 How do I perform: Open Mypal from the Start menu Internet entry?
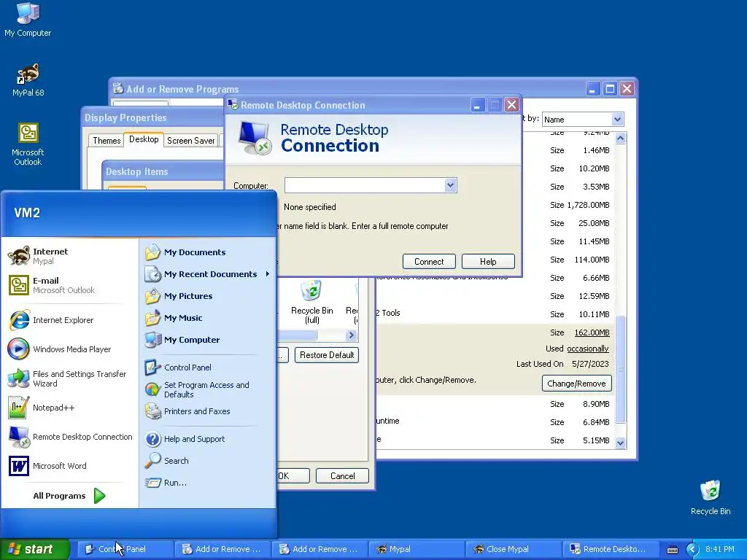[x=69, y=256]
